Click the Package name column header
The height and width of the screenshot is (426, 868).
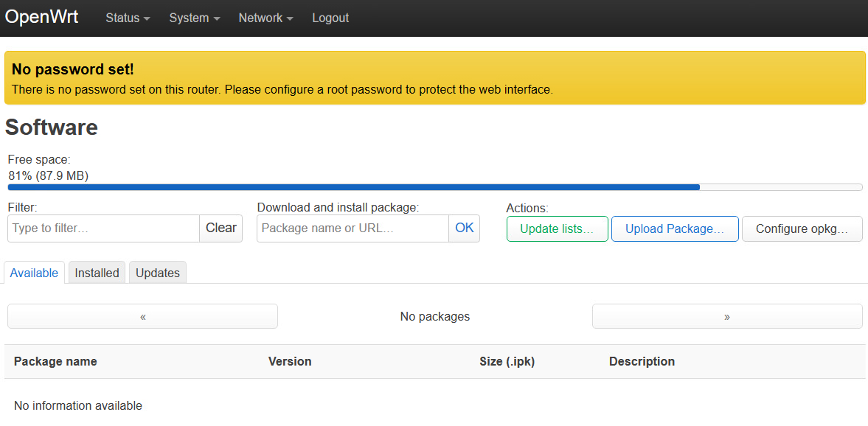55,361
